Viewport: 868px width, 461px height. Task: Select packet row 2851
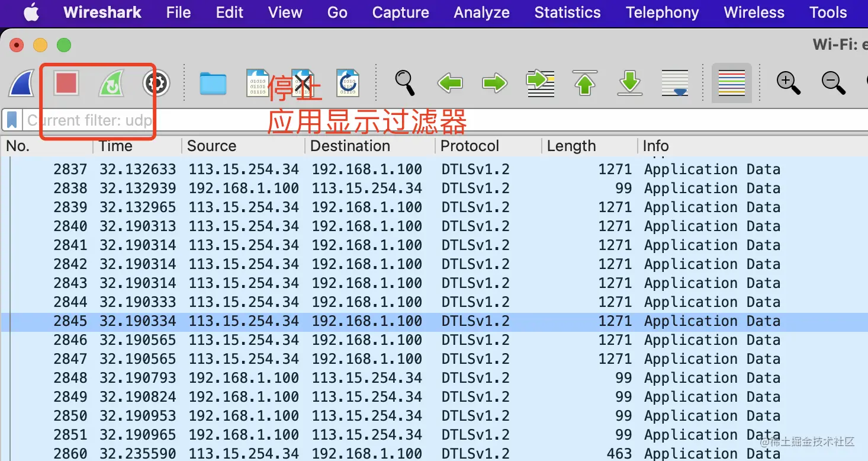[x=434, y=435]
